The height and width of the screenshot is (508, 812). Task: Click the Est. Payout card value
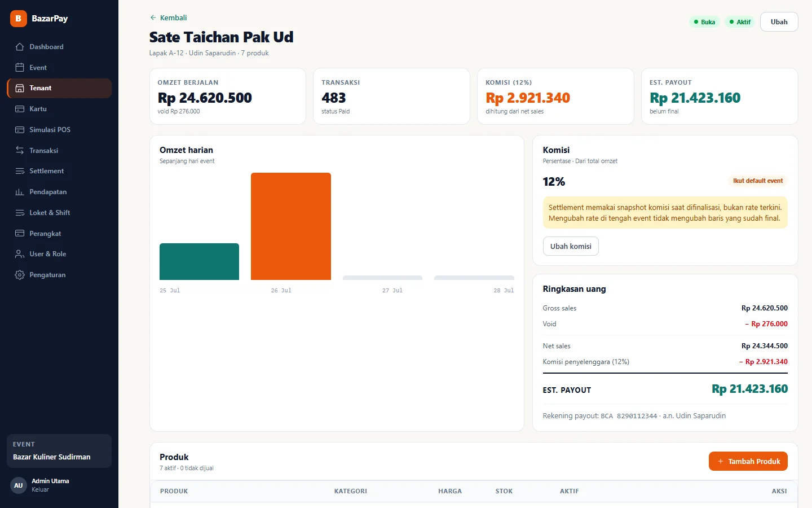point(695,98)
